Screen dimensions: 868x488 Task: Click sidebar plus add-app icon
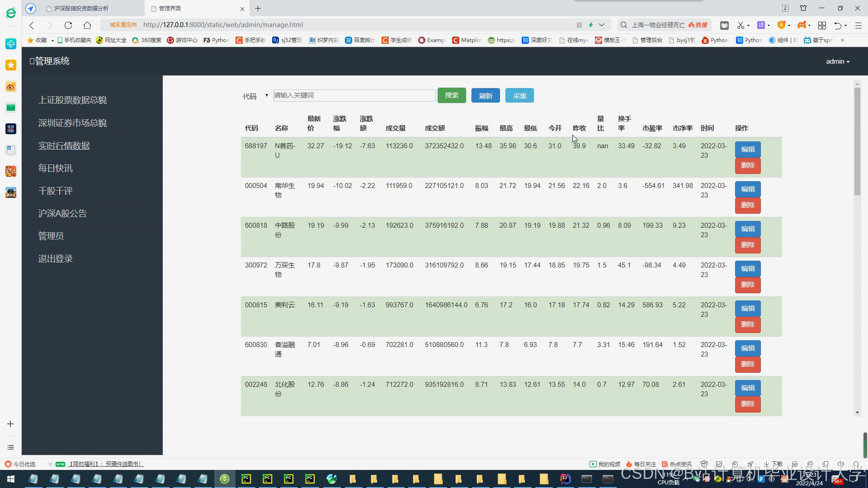pos(10,424)
